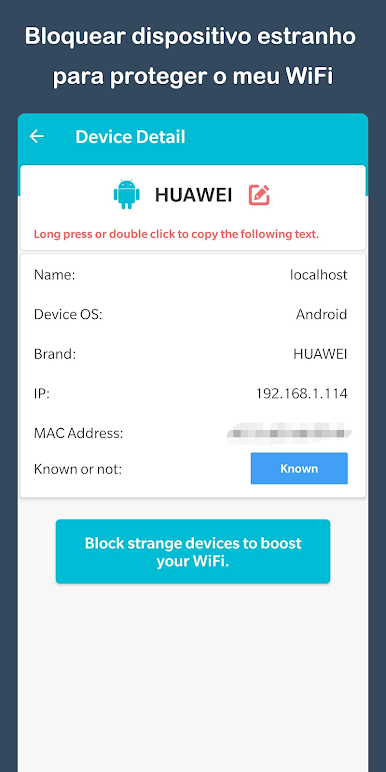The width and height of the screenshot is (386, 772).
Task: Tap the localhost name value
Action: click(x=319, y=275)
